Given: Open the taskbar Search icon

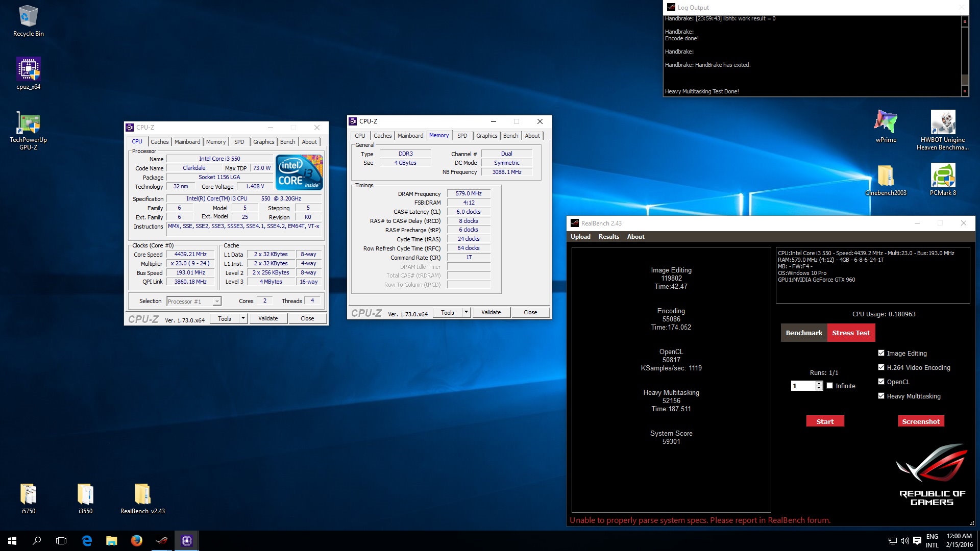Looking at the screenshot, I should tap(37, 541).
